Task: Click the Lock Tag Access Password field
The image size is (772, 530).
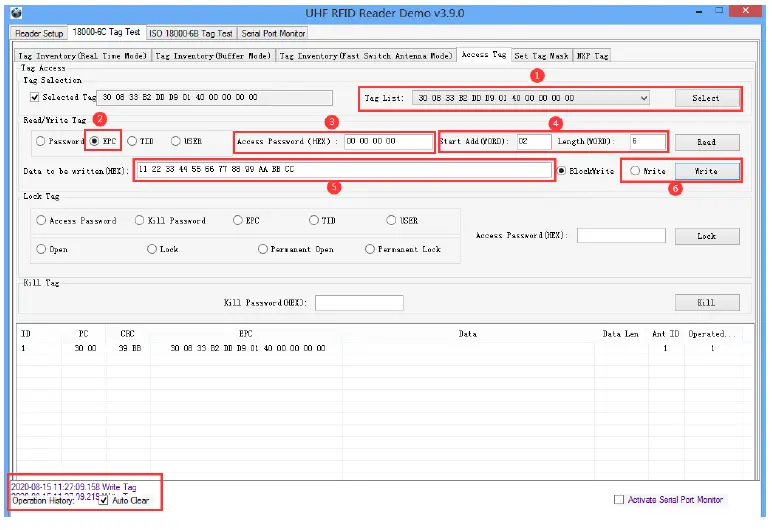Action: (x=621, y=235)
